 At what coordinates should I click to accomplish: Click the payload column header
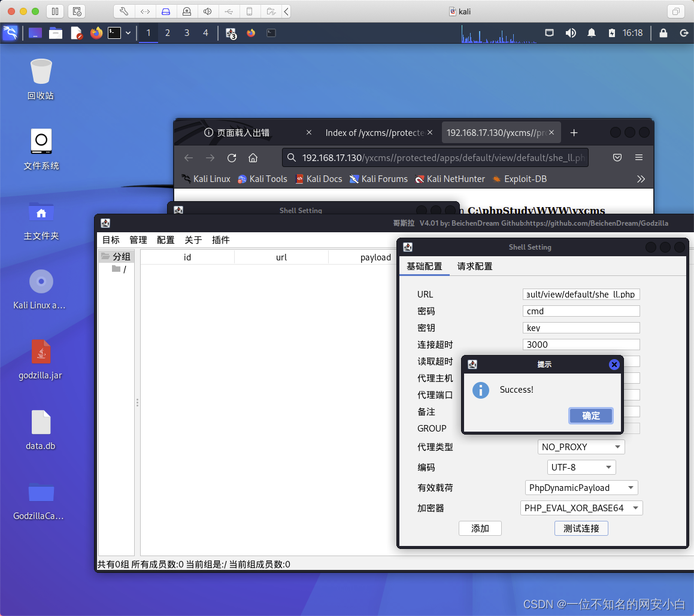375,257
